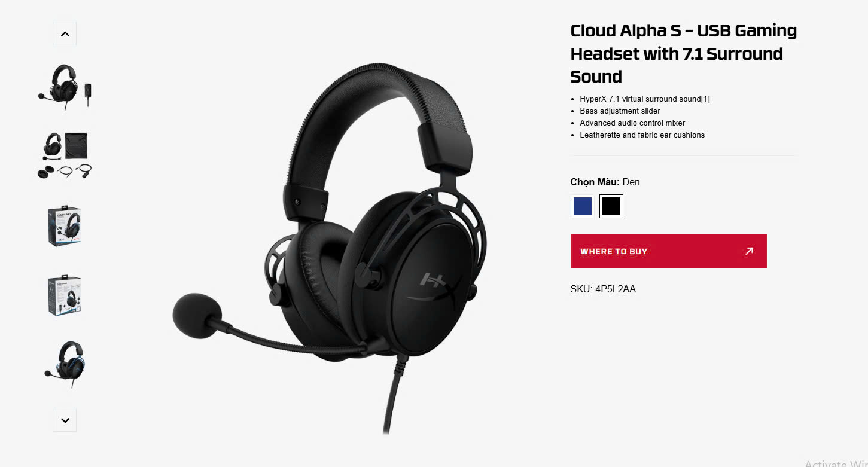This screenshot has width=868, height=467.
Task: View the front packaging box thumbnail
Action: (x=65, y=227)
